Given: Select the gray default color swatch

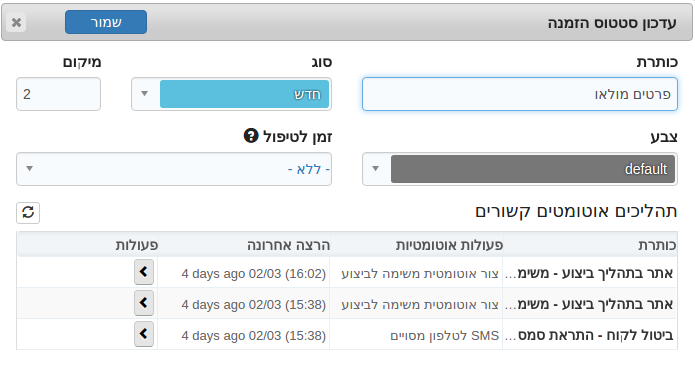Looking at the screenshot, I should tap(533, 169).
